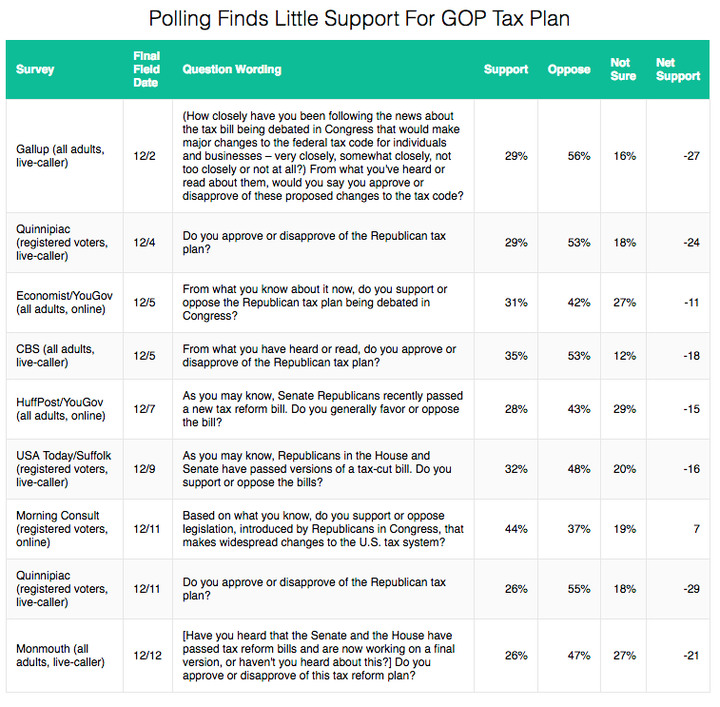The image size is (720, 707).
Task: Click the 12/9 field date cell
Action: 144,469
